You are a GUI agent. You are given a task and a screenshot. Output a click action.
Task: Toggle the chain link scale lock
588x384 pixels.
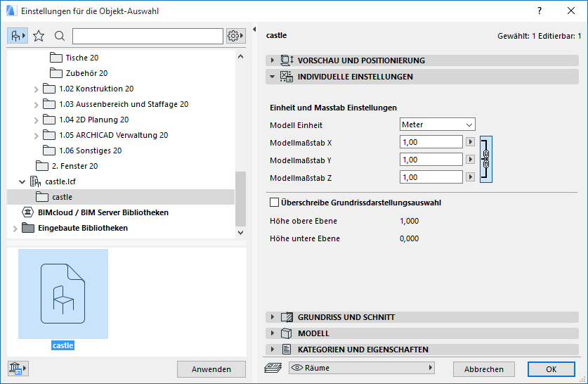click(x=485, y=159)
